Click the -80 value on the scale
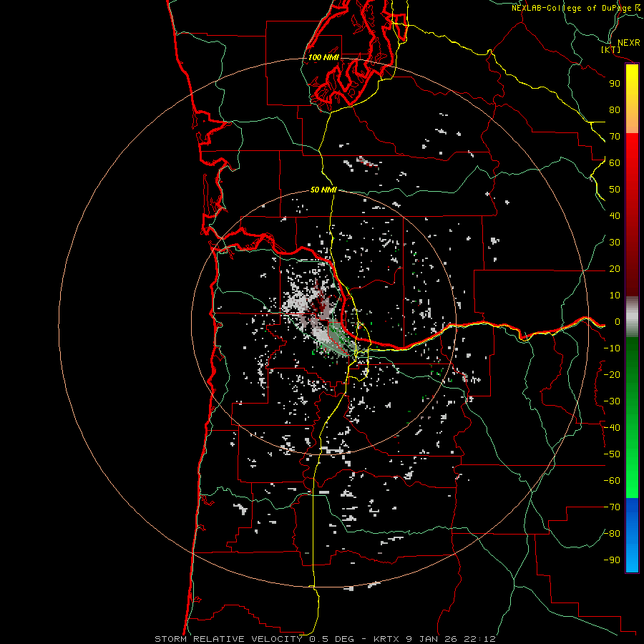Viewport: 644px width, 644px height. point(612,534)
